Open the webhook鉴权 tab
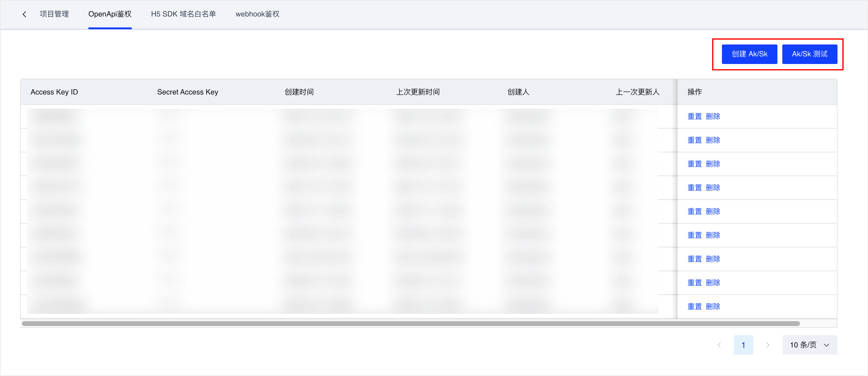 pyautogui.click(x=257, y=14)
